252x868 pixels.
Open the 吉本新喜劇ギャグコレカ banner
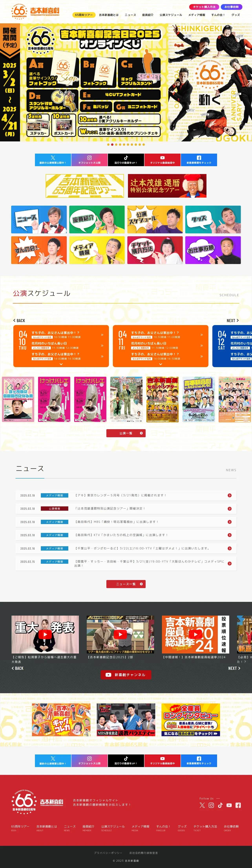[x=61, y=720]
